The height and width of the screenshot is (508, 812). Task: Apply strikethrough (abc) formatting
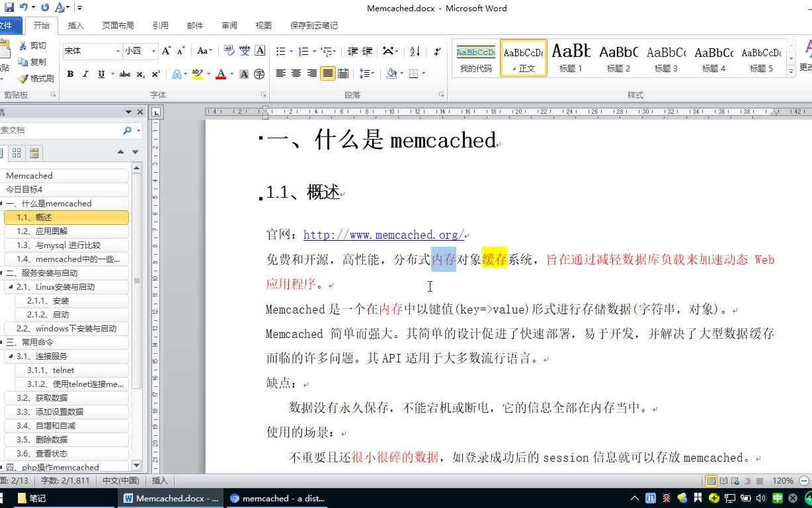click(125, 74)
